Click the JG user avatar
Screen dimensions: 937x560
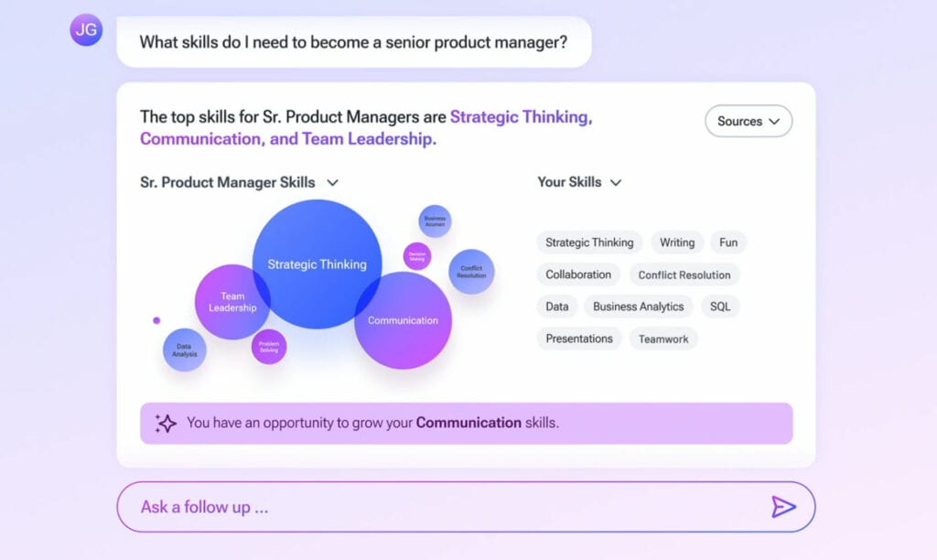coord(85,29)
